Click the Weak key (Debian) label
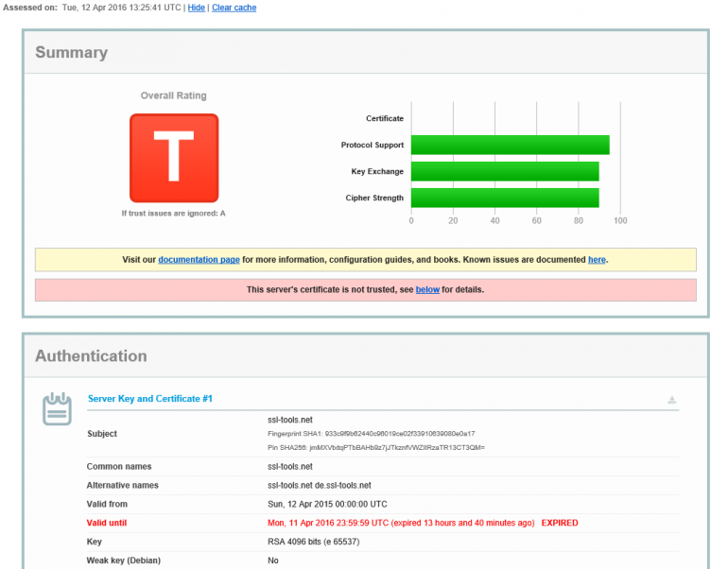 (x=124, y=560)
